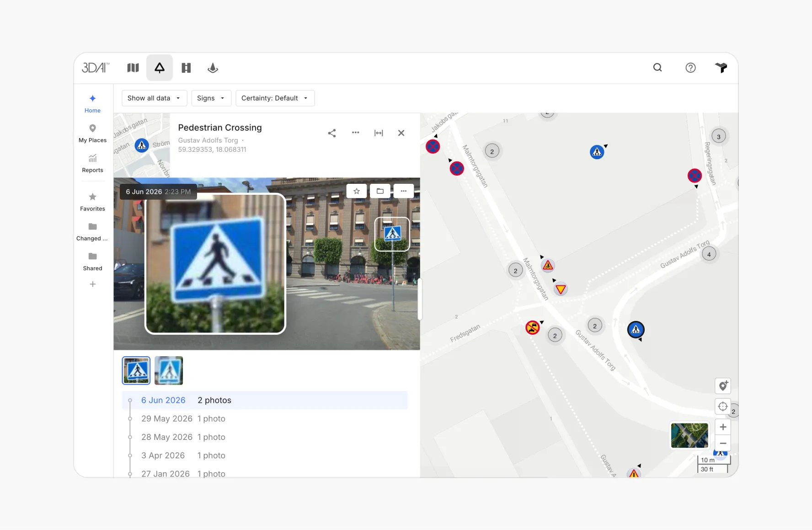Select the 27 Jan 2026 timeline entry
Viewport: 812px width, 530px height.
pos(265,473)
